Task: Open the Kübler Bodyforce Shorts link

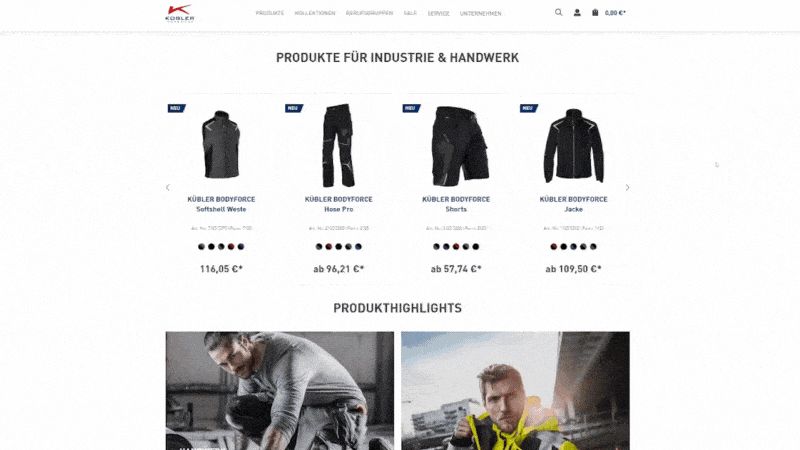Action: click(x=456, y=204)
